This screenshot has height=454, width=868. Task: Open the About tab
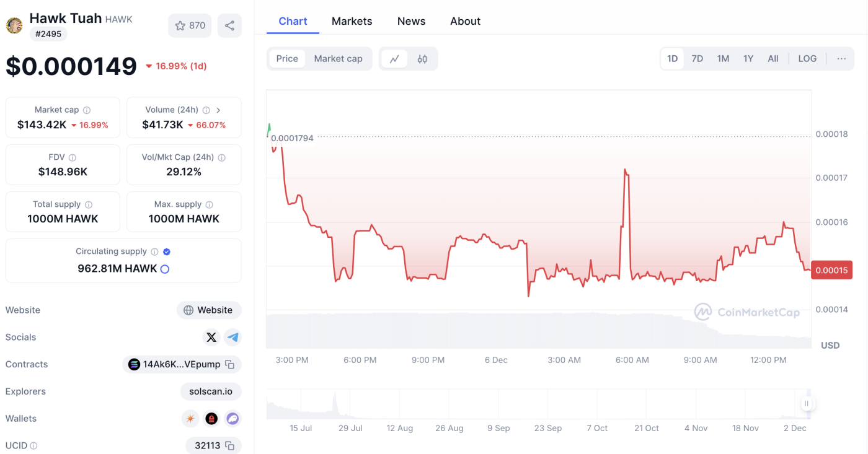click(x=465, y=21)
